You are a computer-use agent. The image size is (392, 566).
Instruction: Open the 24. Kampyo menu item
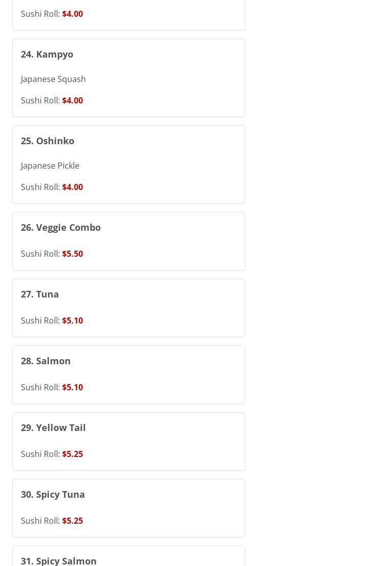tap(47, 54)
